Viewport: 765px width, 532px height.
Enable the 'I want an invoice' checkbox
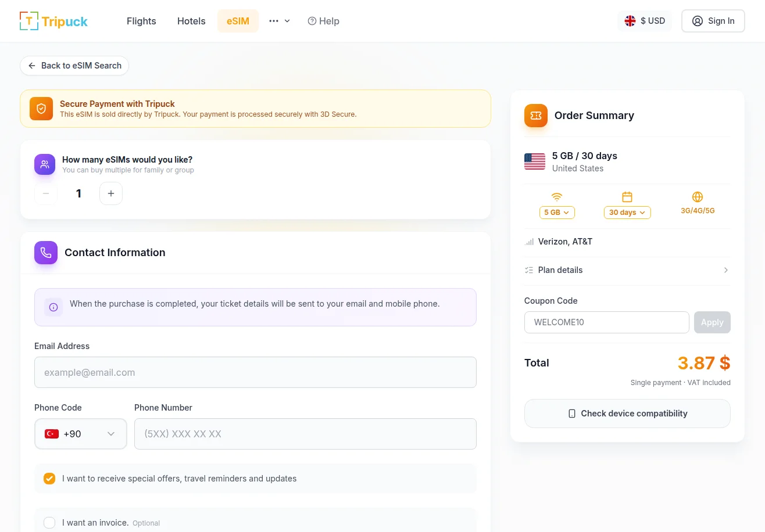pyautogui.click(x=49, y=523)
